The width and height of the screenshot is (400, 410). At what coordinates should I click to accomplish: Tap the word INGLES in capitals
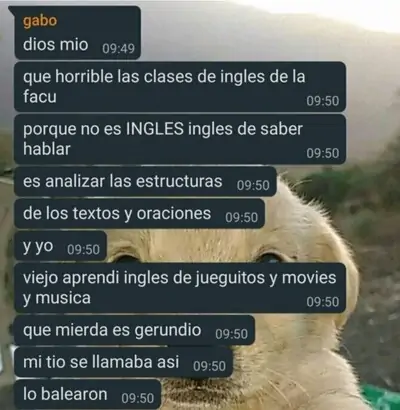(x=155, y=129)
